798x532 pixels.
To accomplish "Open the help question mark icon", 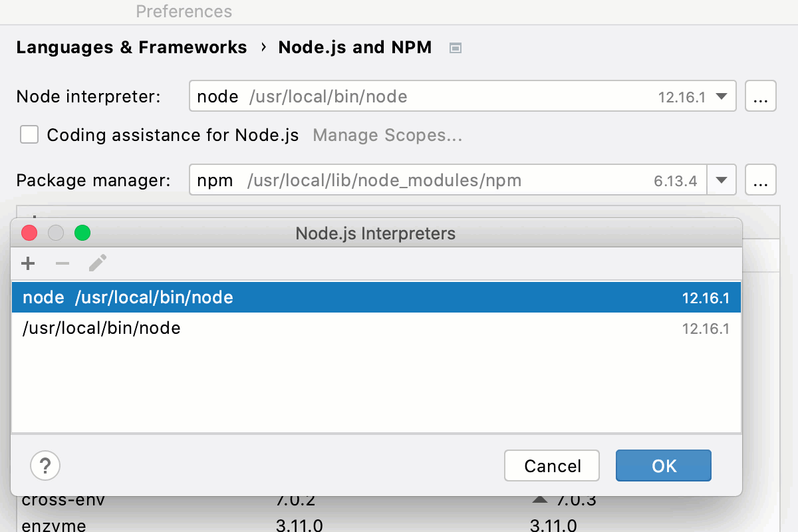I will 45,465.
